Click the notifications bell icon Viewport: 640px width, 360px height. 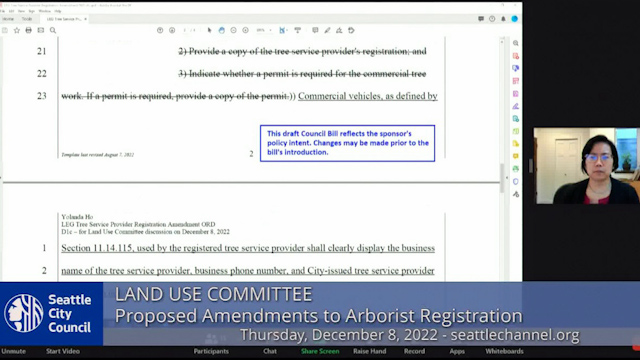tap(503, 19)
